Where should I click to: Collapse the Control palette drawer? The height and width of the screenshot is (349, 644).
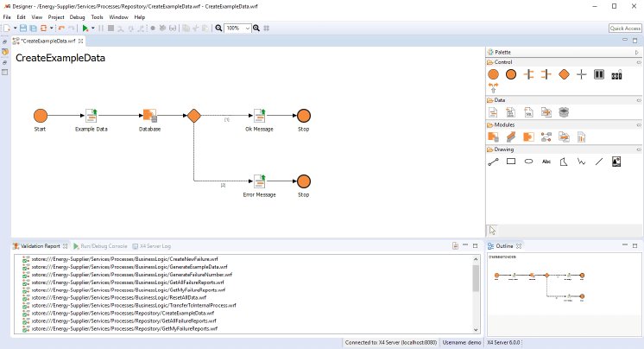click(638, 62)
